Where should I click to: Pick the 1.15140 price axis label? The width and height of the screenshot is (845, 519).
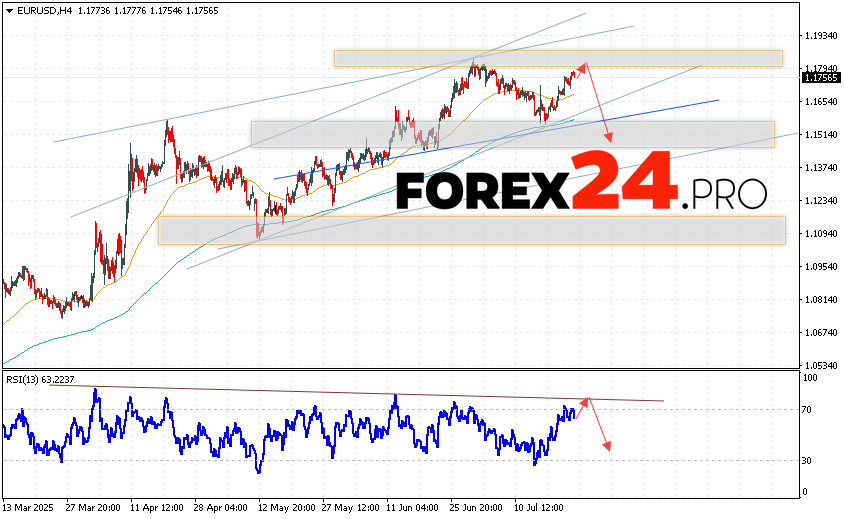click(821, 135)
